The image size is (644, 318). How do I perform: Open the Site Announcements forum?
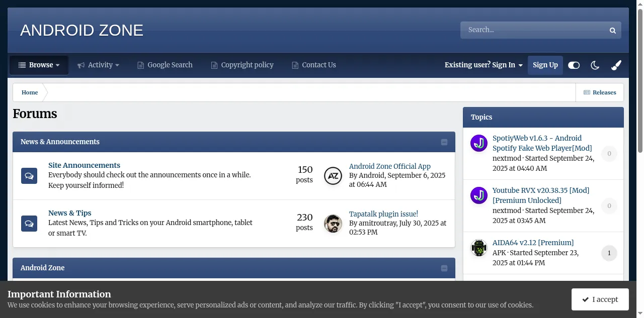pos(84,165)
